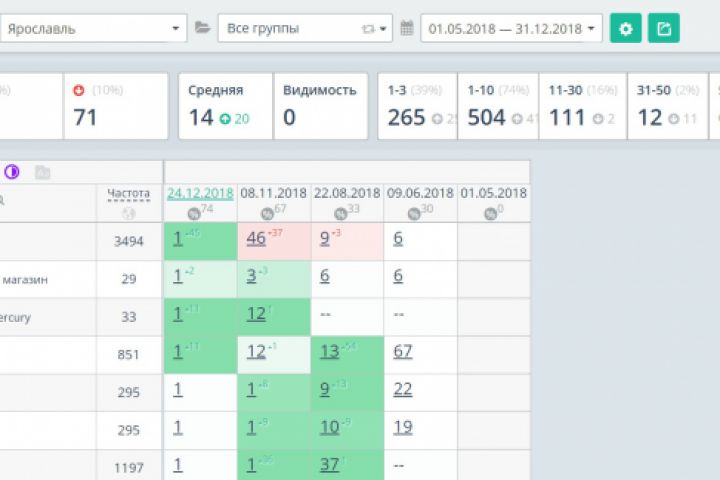Select the 11-30 positions card showing 111
The image size is (720, 480).
[x=583, y=106]
